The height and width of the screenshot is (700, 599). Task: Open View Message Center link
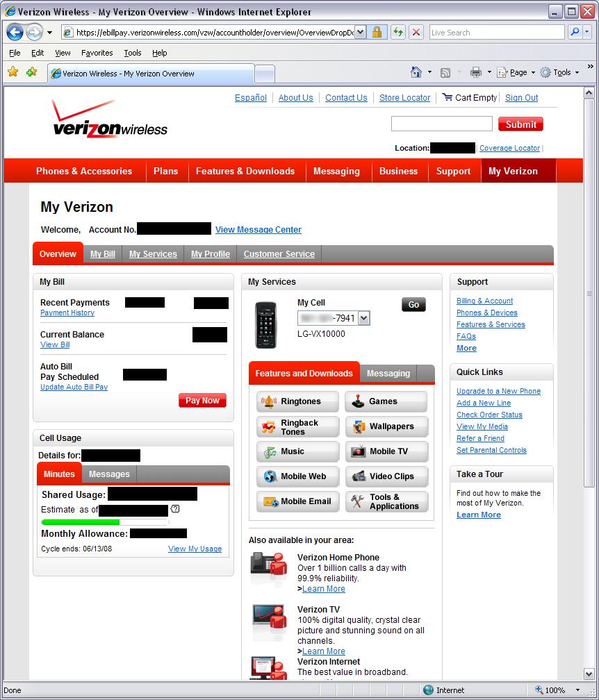click(x=259, y=229)
